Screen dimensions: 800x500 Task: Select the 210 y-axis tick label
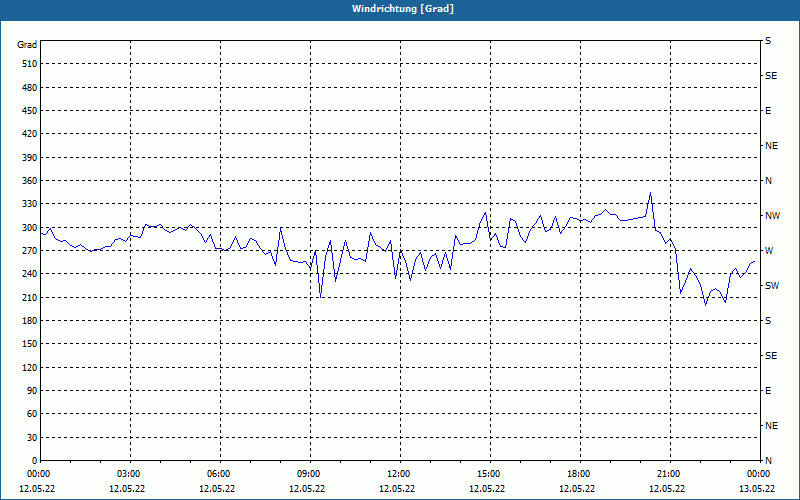tap(30, 297)
